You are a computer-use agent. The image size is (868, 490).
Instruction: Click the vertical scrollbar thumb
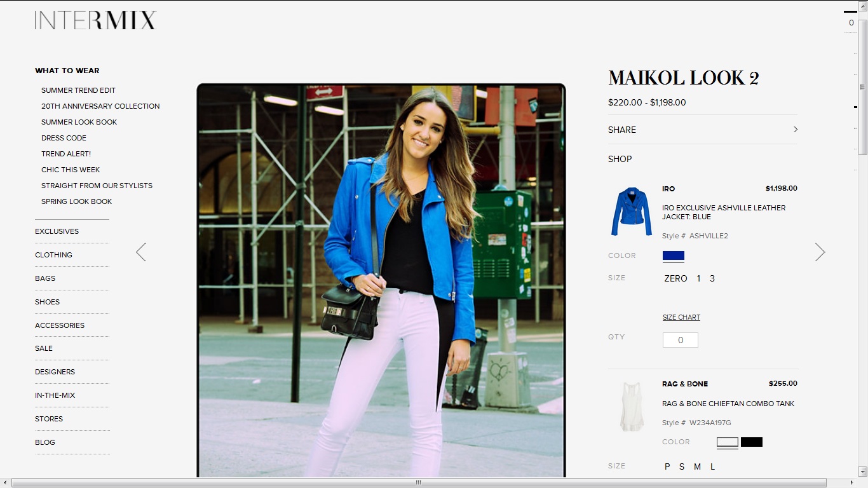point(862,88)
